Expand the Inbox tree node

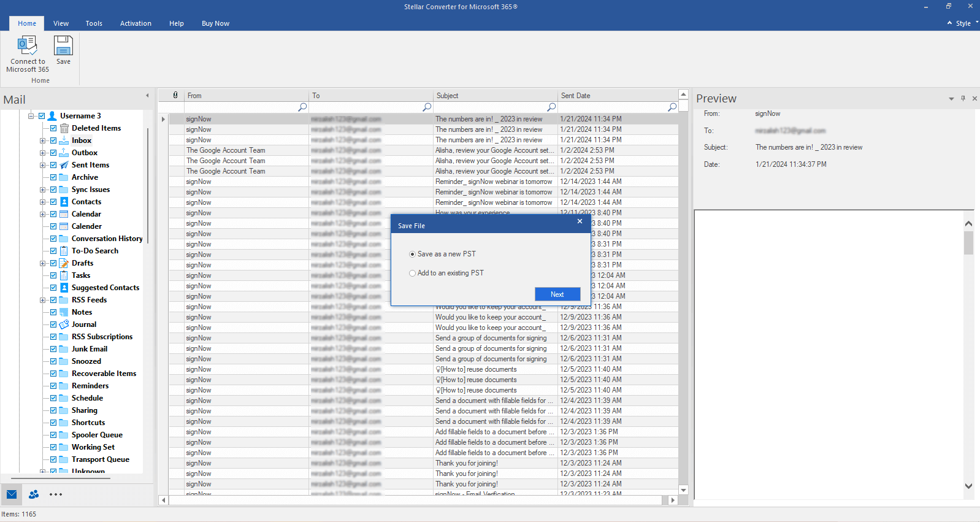point(43,140)
